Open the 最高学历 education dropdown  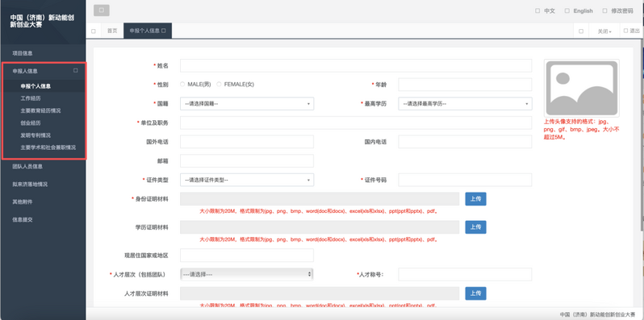(465, 104)
